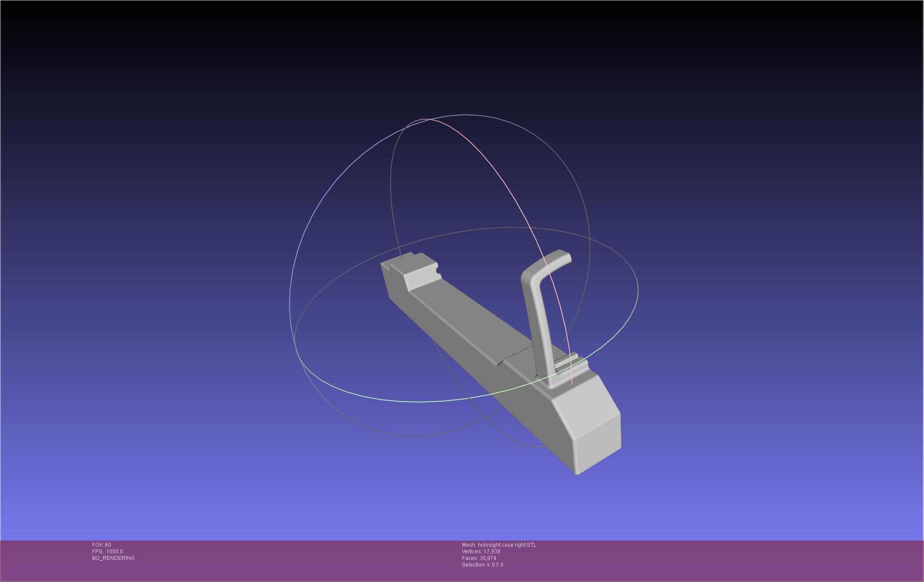This screenshot has height=582, width=924.
Task: Click the Vertices: 17,939 text
Action: coord(481,552)
